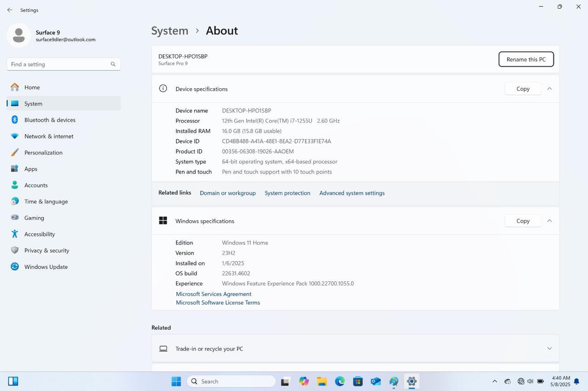Click the Time & language globe-clock icon

(x=15, y=201)
